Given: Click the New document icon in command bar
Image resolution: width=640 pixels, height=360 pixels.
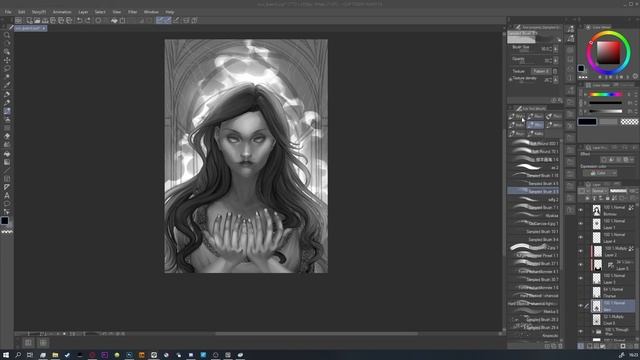Looking at the screenshot, I should click(29, 20).
